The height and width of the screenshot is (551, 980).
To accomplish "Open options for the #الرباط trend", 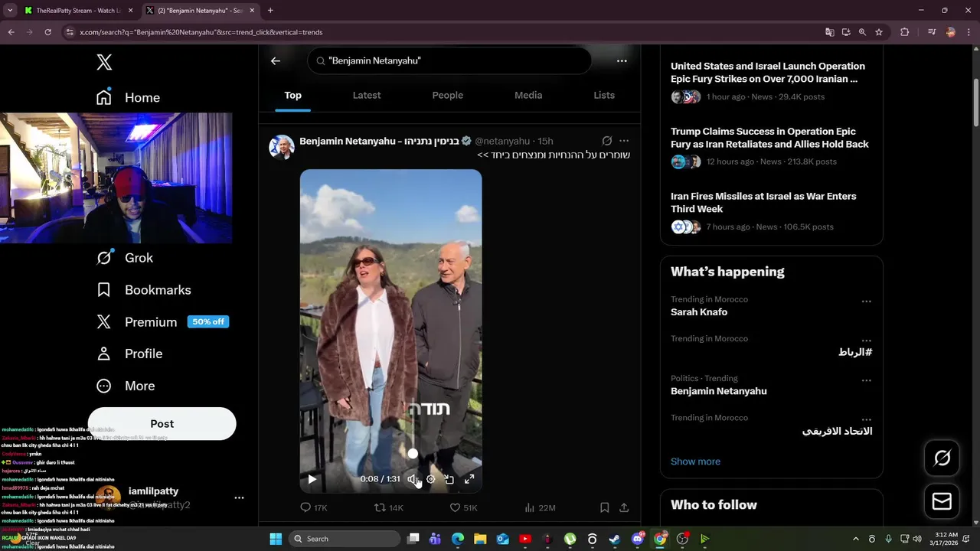I will click(867, 341).
